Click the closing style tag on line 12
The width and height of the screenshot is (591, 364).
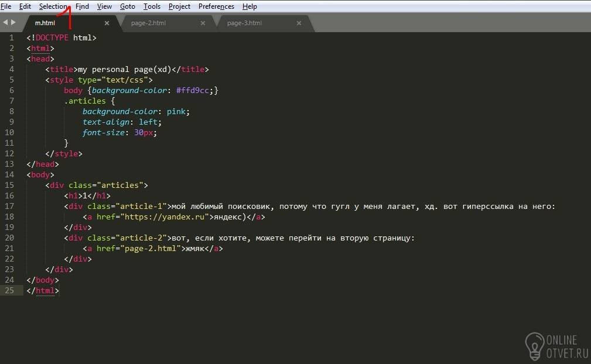point(64,153)
